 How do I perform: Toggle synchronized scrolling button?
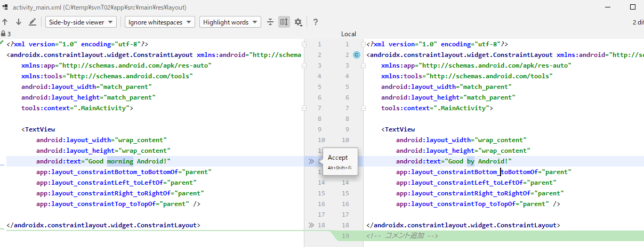284,22
